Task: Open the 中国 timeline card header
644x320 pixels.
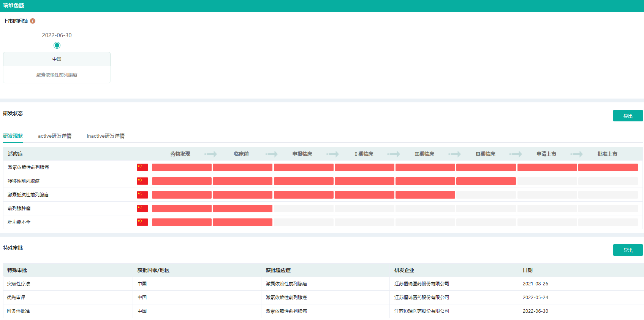Action: coord(57,59)
